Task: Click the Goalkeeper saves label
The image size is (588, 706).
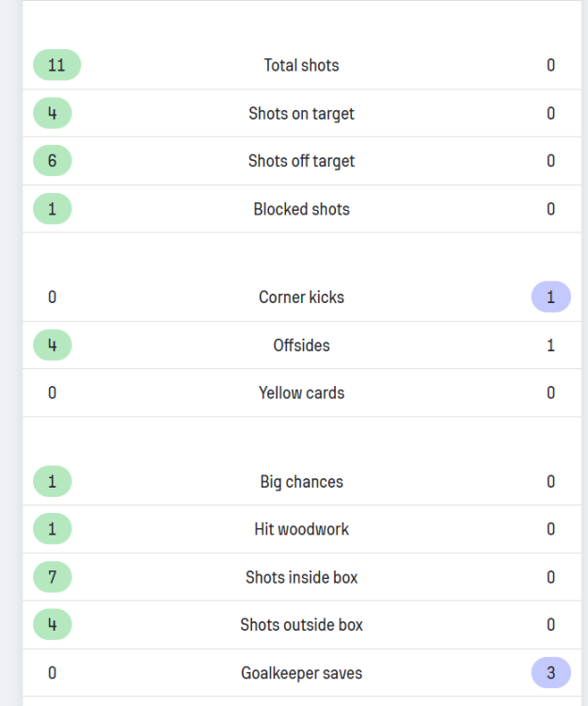Action: pos(301,673)
